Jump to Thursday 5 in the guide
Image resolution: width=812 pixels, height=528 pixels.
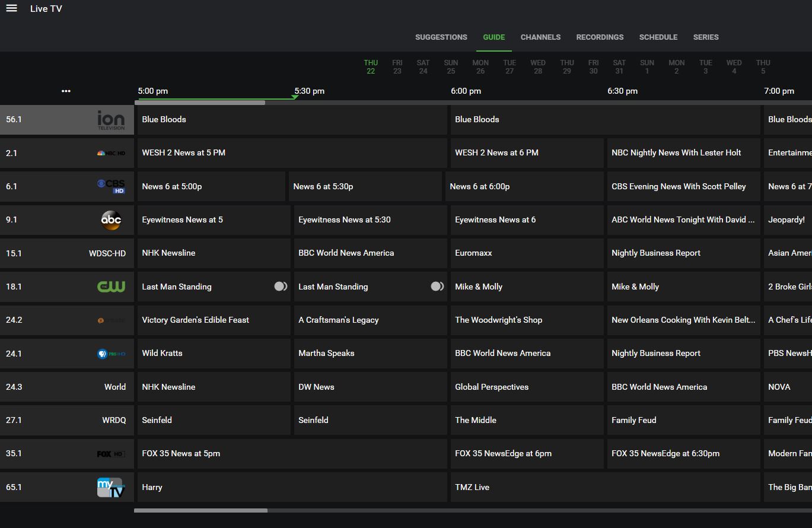[763, 66]
